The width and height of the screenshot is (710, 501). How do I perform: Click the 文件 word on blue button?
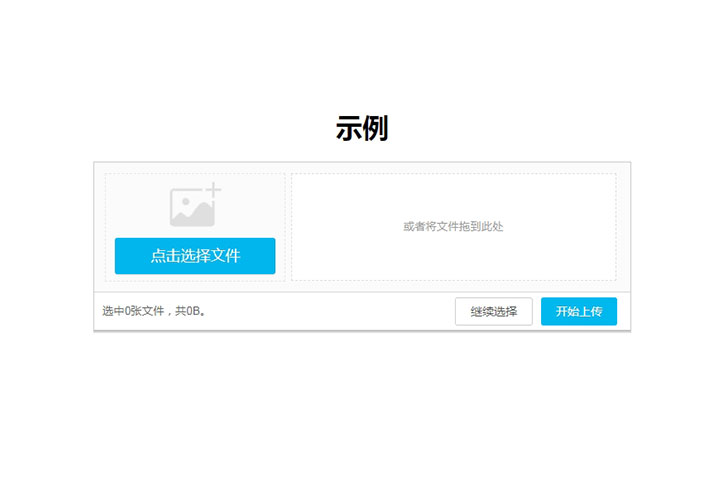click(225, 256)
